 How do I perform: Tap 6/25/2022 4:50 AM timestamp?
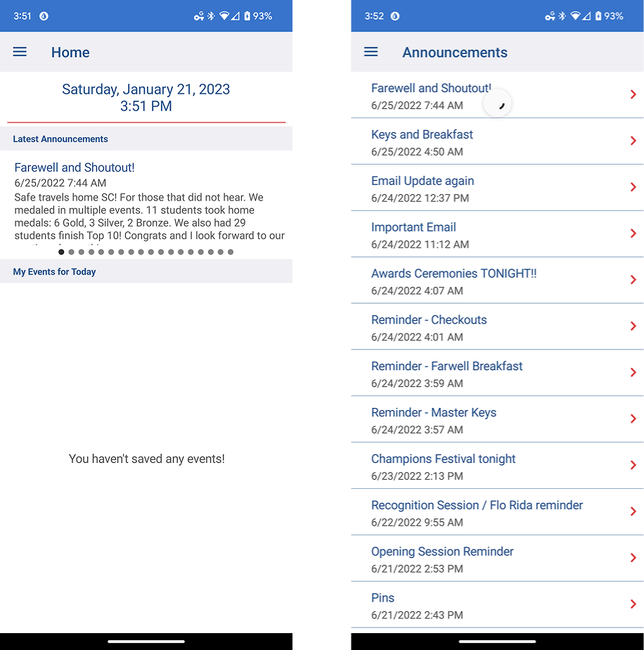[x=417, y=152]
